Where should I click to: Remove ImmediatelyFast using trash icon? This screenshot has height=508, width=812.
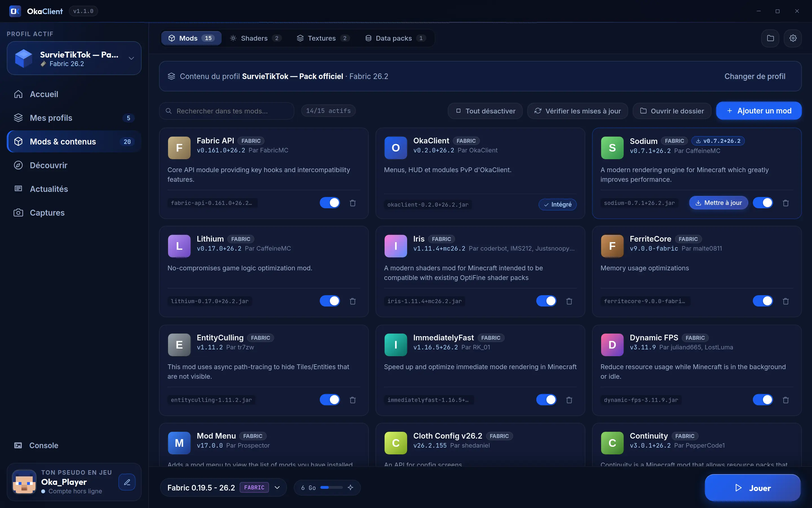coord(569,400)
